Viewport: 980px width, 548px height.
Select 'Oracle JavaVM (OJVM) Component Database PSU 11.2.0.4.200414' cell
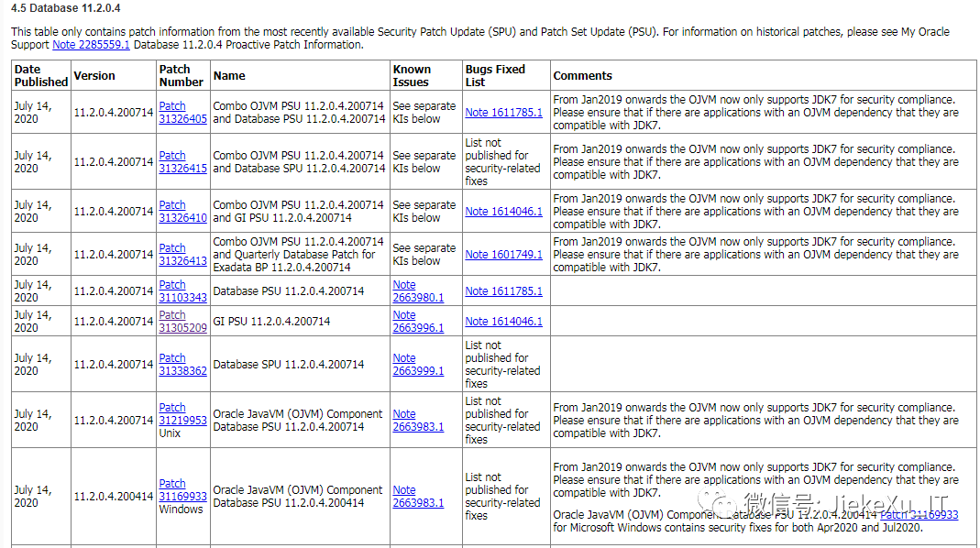[298, 496]
